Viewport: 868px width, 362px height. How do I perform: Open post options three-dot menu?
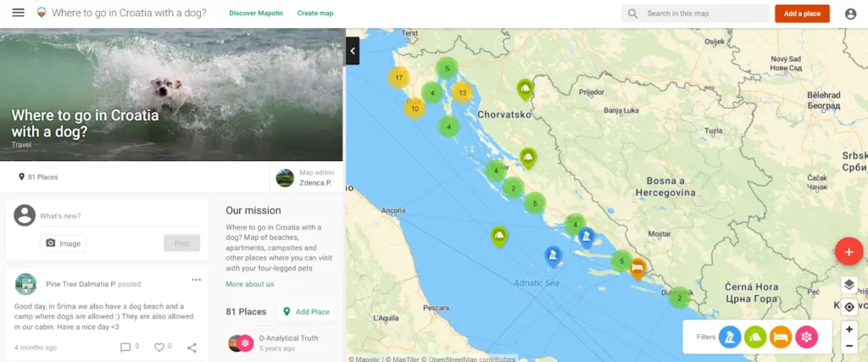coord(196,280)
